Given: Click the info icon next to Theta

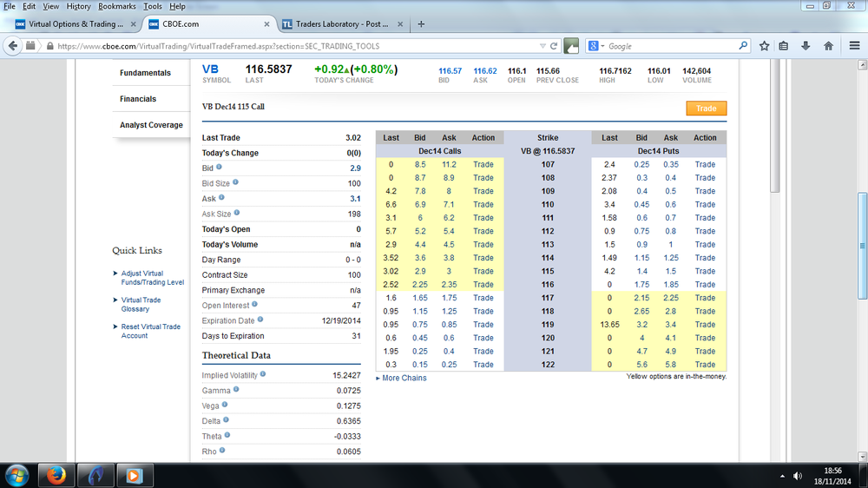Looking at the screenshot, I should tap(227, 435).
